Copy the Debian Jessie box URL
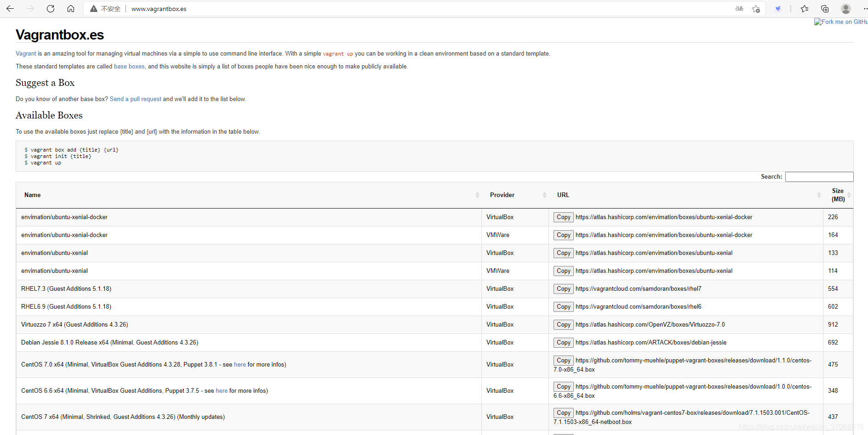The width and height of the screenshot is (868, 435). (564, 343)
